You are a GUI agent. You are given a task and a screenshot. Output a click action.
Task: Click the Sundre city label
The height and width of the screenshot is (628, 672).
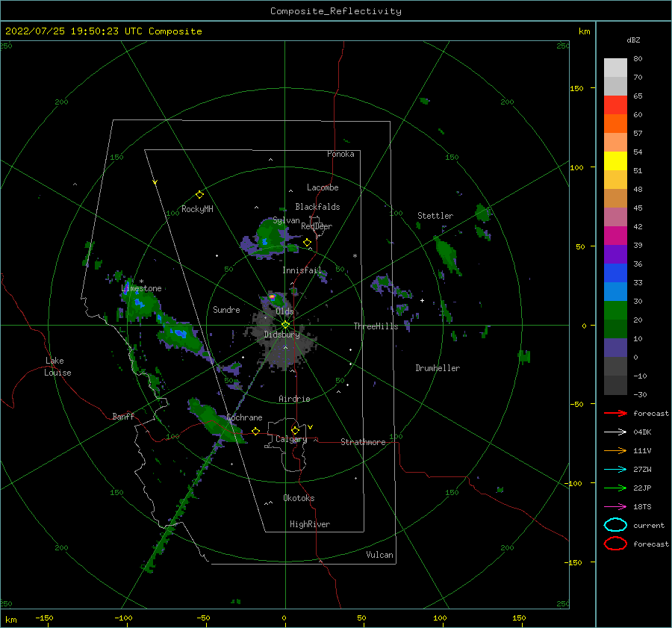(x=226, y=310)
